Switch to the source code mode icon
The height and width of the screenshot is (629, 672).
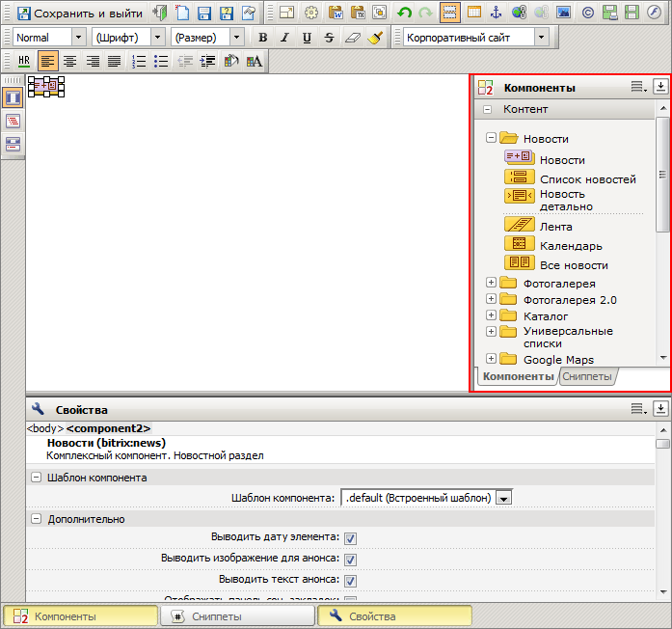(x=13, y=121)
